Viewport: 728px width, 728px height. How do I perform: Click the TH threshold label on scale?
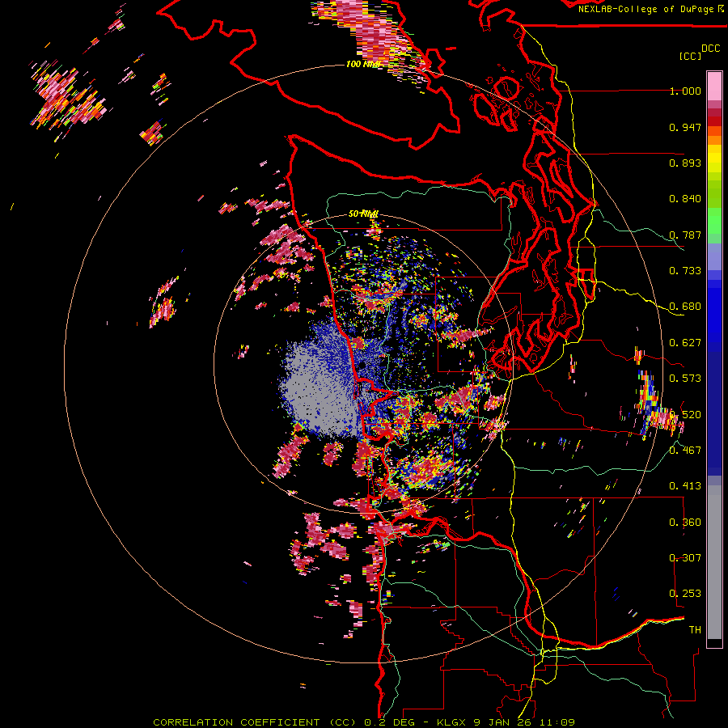tap(695, 630)
